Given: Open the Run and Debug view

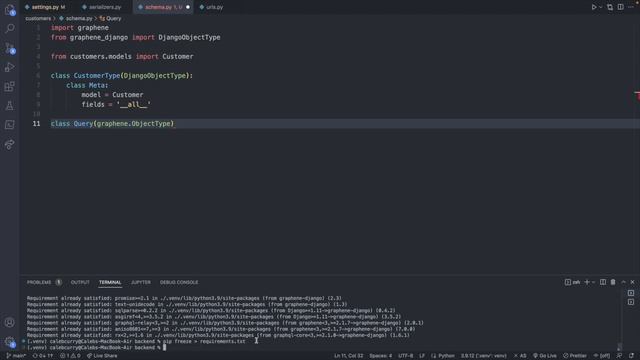Looking at the screenshot, I should [9, 67].
